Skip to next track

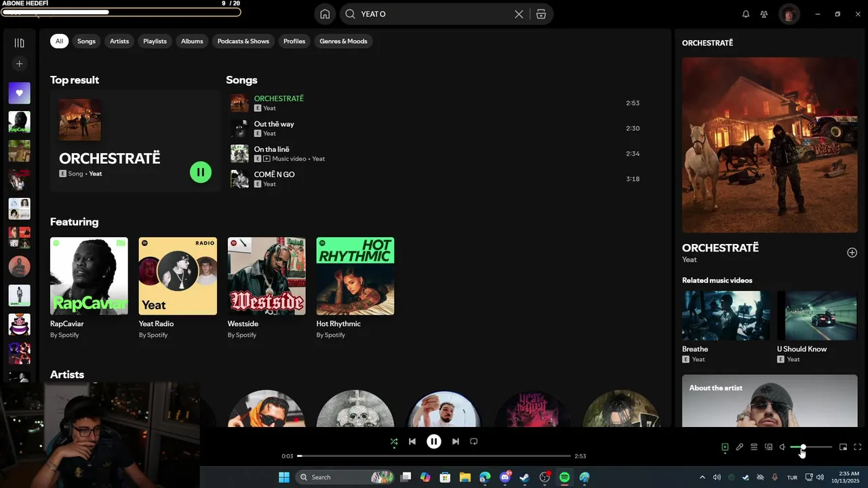point(456,441)
